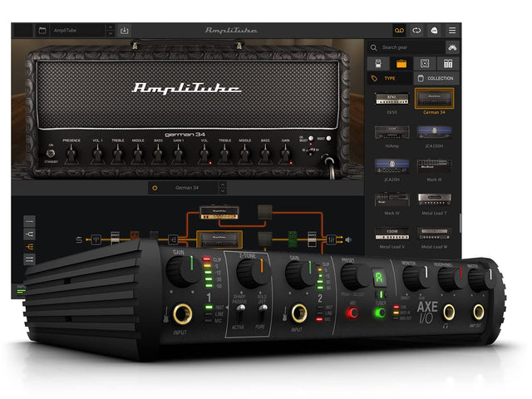The width and height of the screenshot is (532, 399).
Task: Open the preset folder browser icon
Action: tap(42, 30)
